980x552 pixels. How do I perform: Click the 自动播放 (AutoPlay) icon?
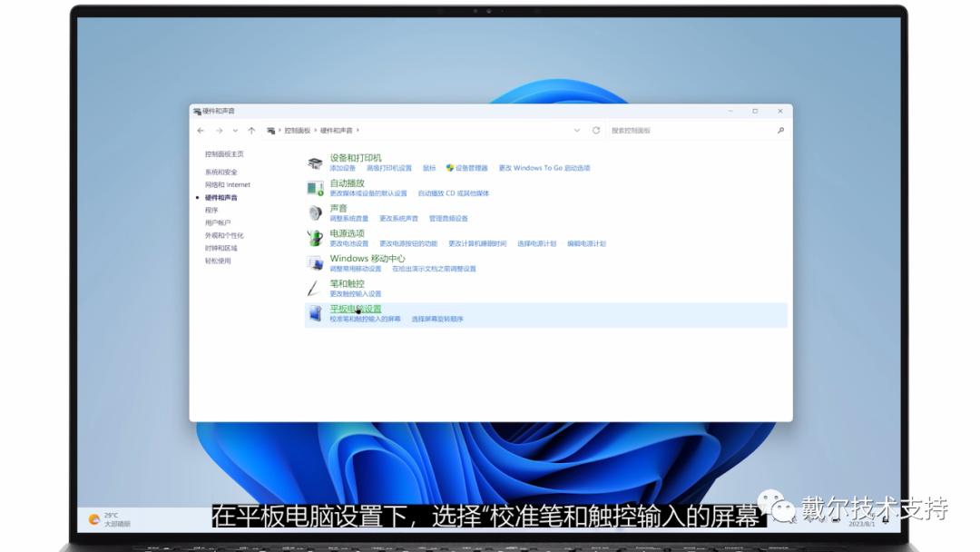312,186
